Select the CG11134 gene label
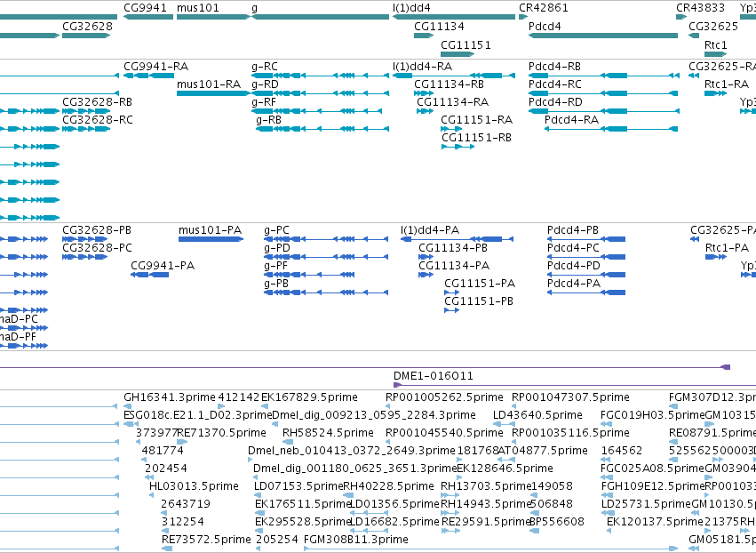The image size is (756, 553). click(439, 27)
